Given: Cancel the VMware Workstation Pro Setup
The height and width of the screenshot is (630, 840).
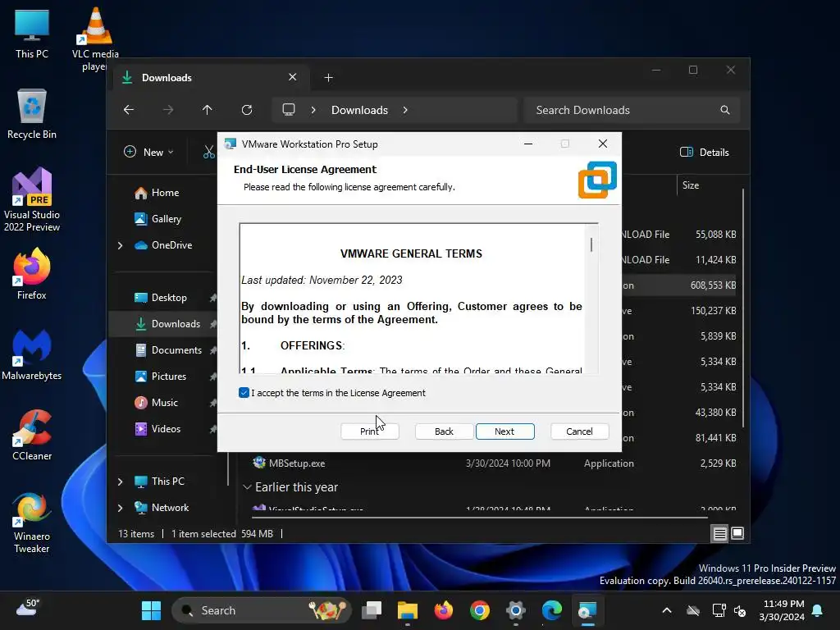Looking at the screenshot, I should pyautogui.click(x=579, y=431).
